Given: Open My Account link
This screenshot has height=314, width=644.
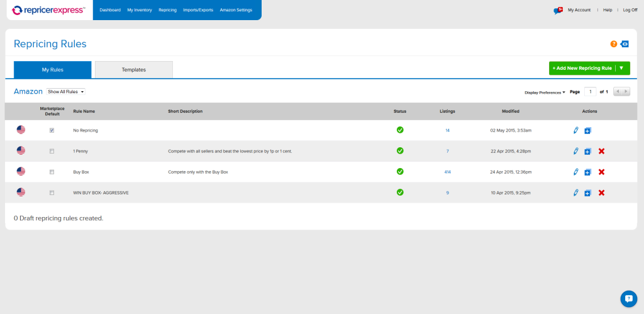Looking at the screenshot, I should (x=579, y=10).
